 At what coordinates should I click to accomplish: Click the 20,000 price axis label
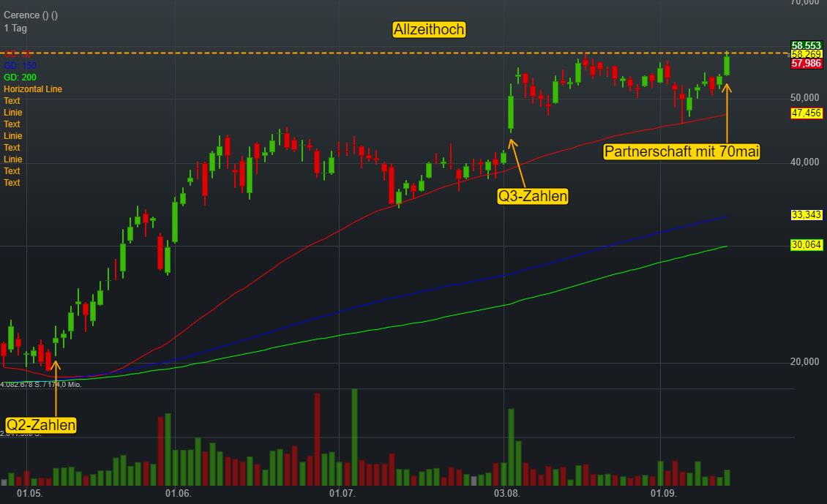tap(805, 361)
